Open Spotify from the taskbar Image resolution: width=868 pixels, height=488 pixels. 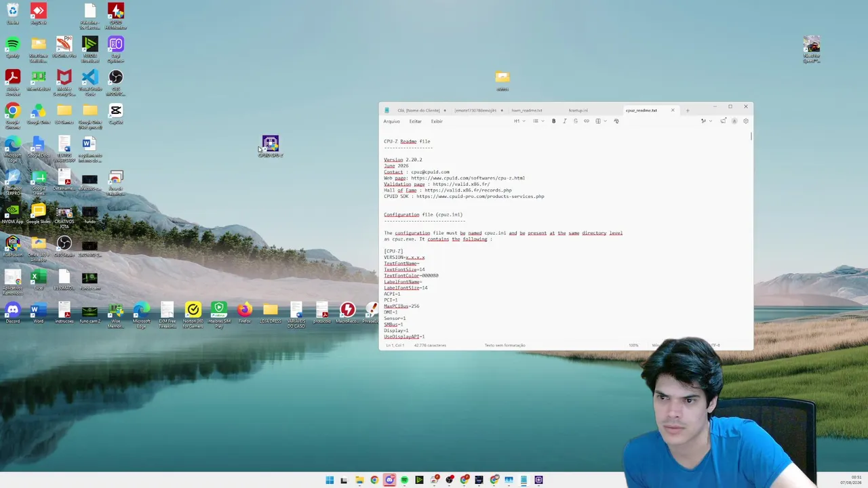coord(404,481)
